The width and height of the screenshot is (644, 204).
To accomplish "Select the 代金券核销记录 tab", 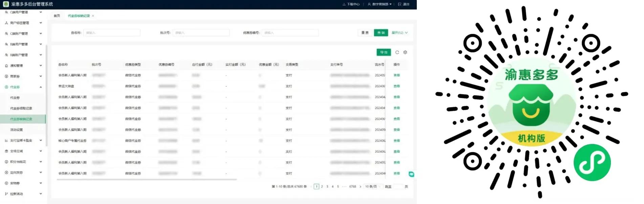I will click(x=79, y=16).
